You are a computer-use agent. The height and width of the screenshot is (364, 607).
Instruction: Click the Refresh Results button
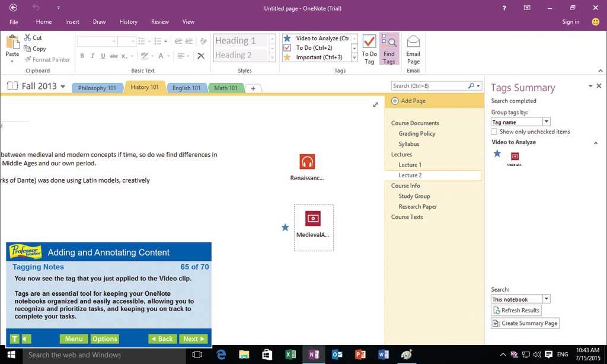point(516,311)
